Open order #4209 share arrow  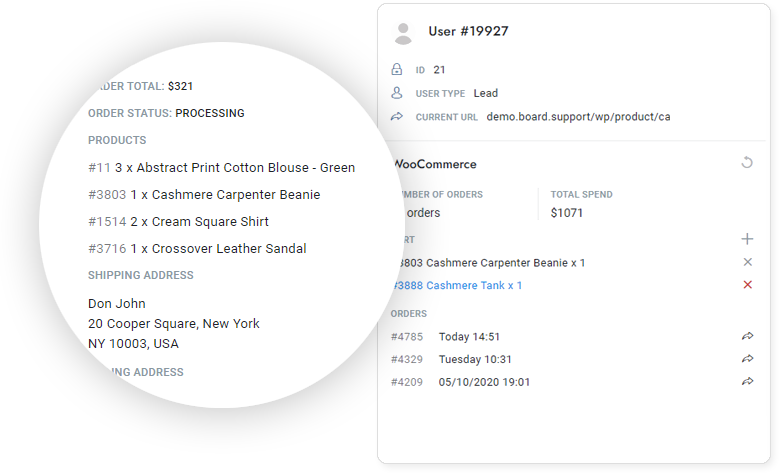(x=747, y=382)
